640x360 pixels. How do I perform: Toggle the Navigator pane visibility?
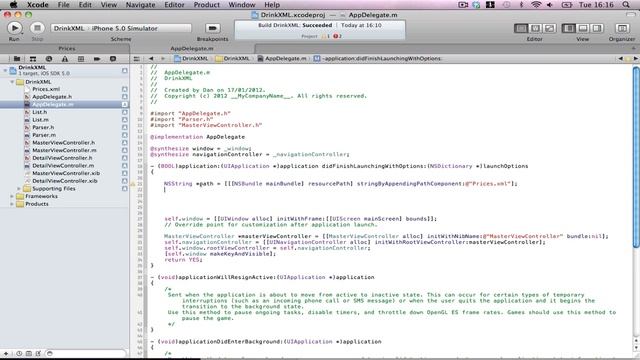pos(569,28)
